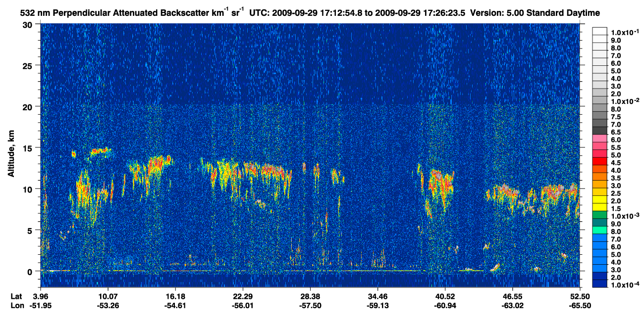Screen dimensions: 644x330
Task: Click longitude value '-63.02'
Action: tap(513, 305)
